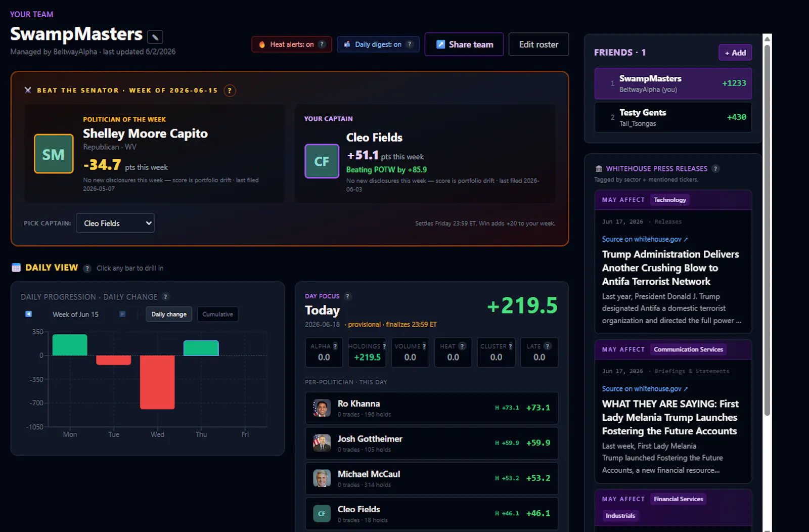Switch chart to Daily change

pos(169,314)
